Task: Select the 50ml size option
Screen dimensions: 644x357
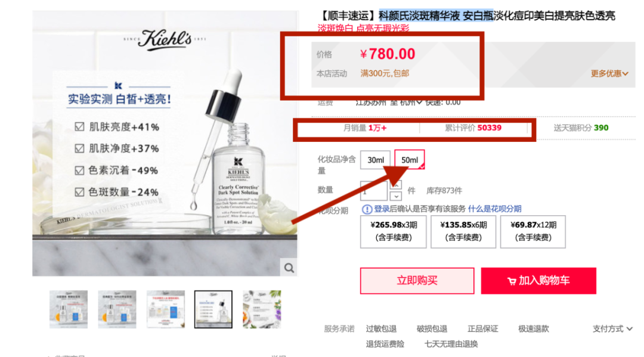Action: (410, 160)
